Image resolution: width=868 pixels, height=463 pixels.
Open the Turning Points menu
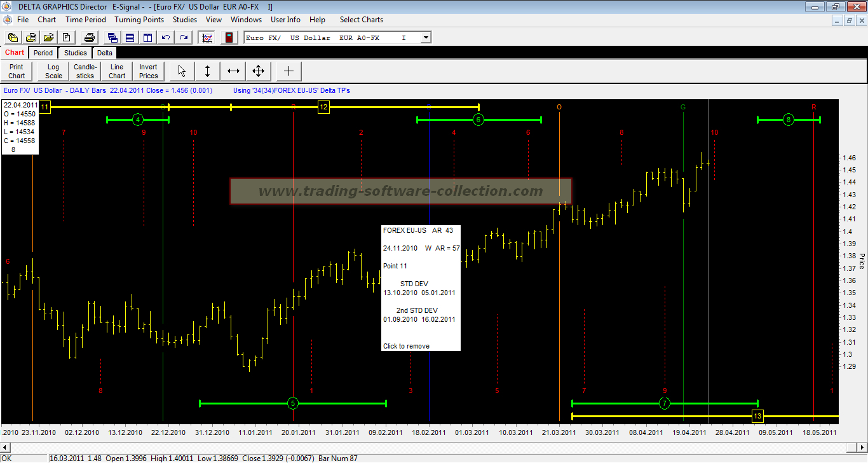click(x=139, y=20)
